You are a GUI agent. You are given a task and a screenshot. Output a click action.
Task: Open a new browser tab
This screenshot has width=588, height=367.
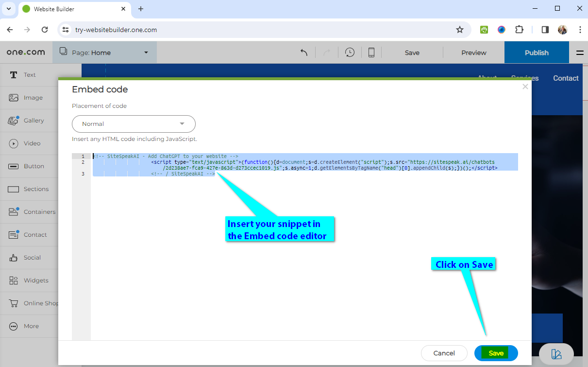pos(141,9)
